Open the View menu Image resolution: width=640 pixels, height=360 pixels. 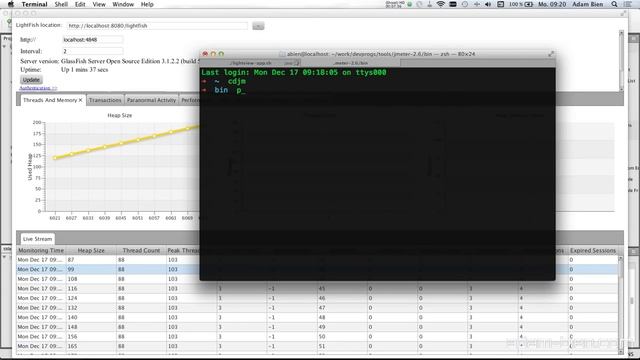(99, 4)
